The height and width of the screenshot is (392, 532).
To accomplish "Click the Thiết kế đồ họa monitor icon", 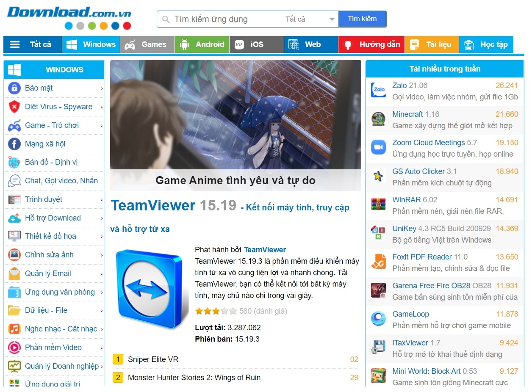I will pyautogui.click(x=14, y=236).
